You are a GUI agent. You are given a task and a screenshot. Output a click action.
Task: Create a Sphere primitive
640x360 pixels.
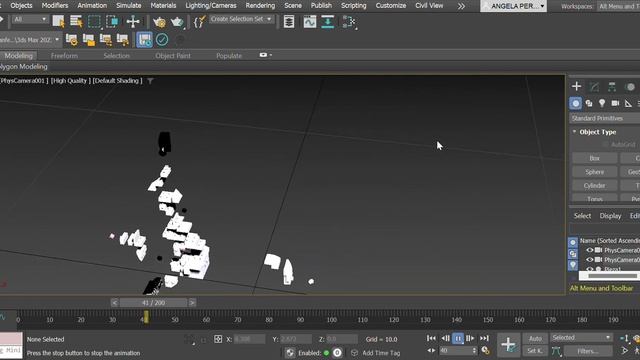tap(595, 172)
